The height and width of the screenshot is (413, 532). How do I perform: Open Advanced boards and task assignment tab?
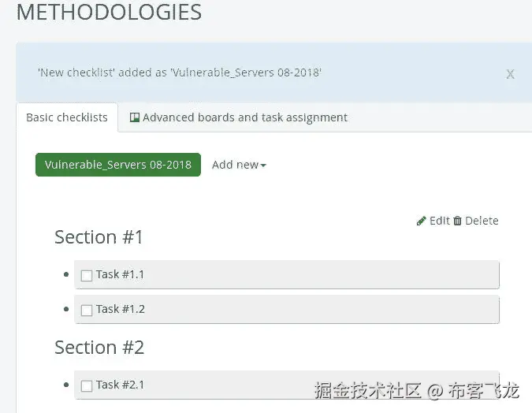(239, 117)
